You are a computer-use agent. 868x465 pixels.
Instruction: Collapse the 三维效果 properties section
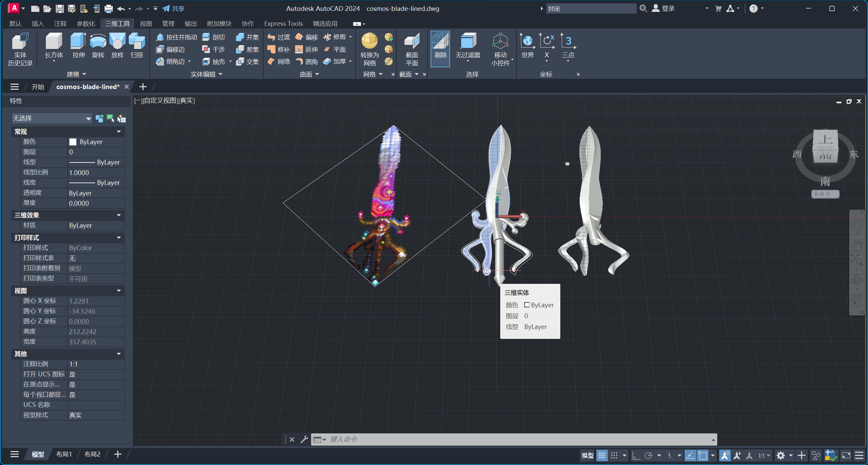(x=119, y=215)
